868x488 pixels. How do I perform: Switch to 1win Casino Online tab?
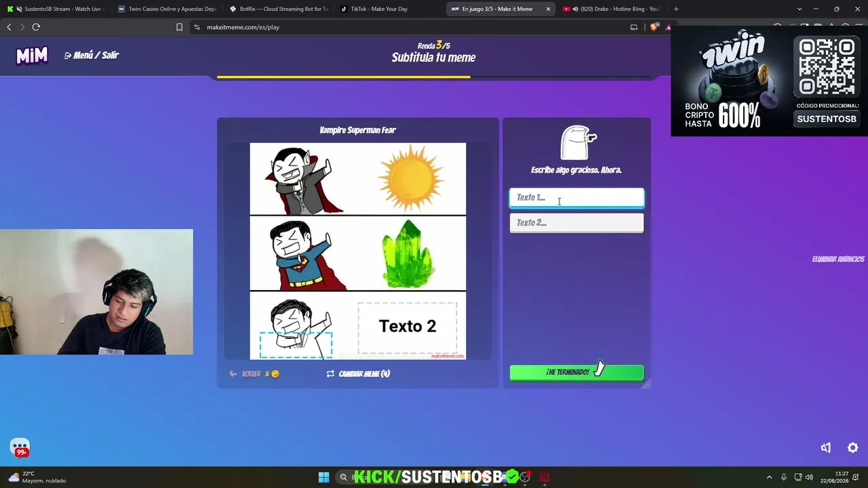point(166,9)
